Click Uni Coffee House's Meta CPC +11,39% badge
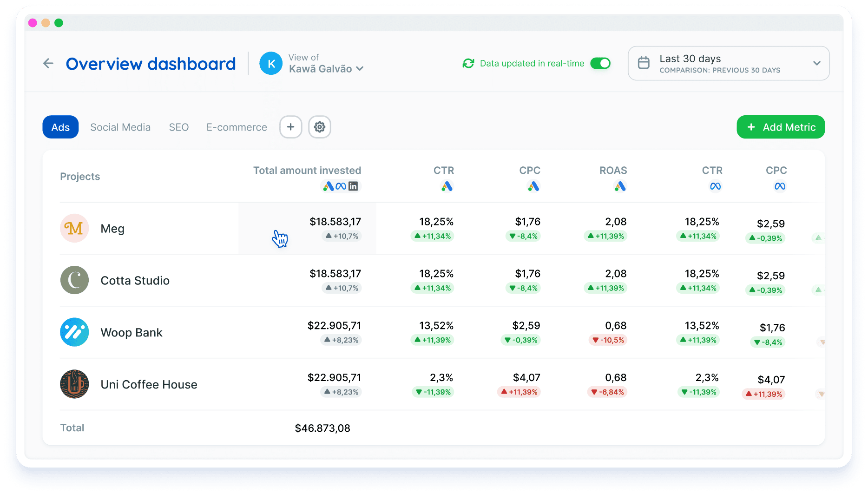868x494 pixels. 763,395
